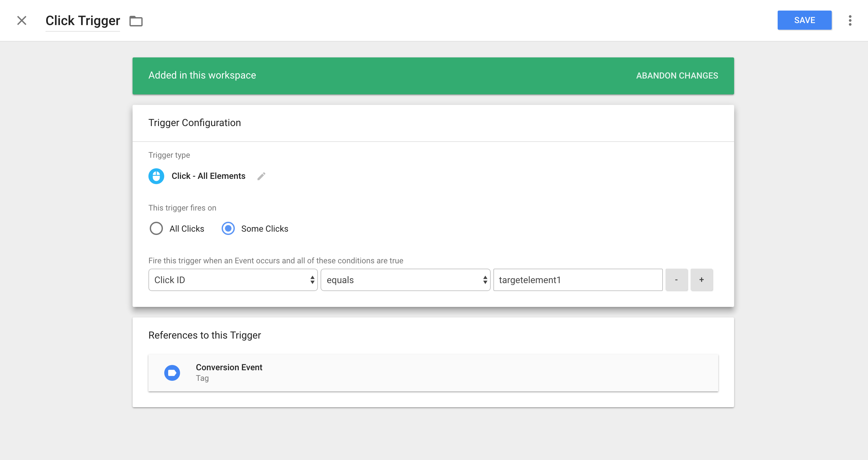
Task: Open the folder icon next to trigger name
Action: click(136, 21)
